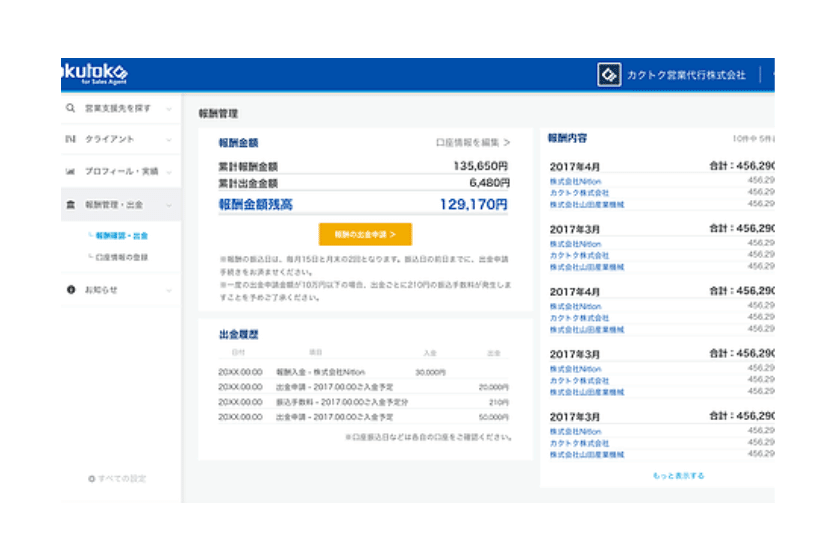Open the 口座情報の登録 submenu item
Screen dimensions: 840x560
(x=121, y=257)
